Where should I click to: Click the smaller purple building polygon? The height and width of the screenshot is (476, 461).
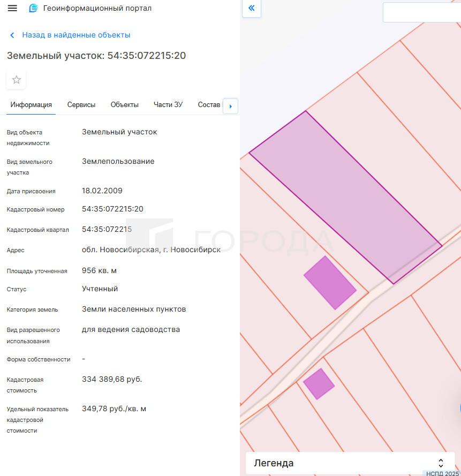tap(319, 383)
